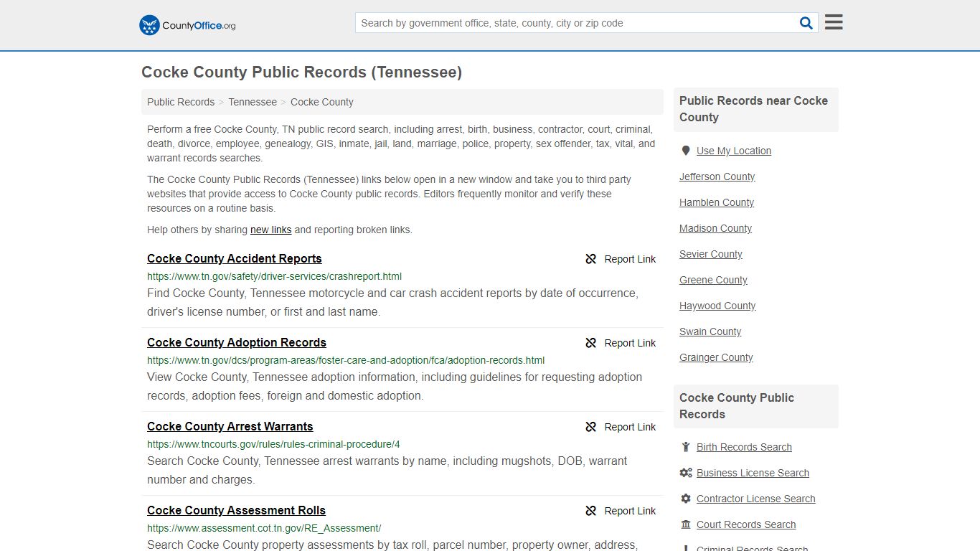Report Link for Adoption Records
Viewport: 980px width, 551px height.
coord(630,343)
